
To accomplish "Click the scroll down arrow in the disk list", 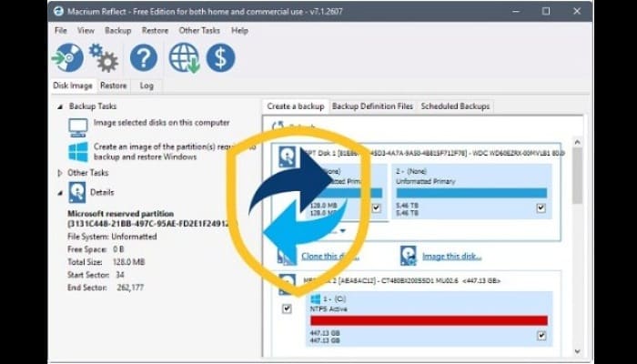I will pos(577,351).
